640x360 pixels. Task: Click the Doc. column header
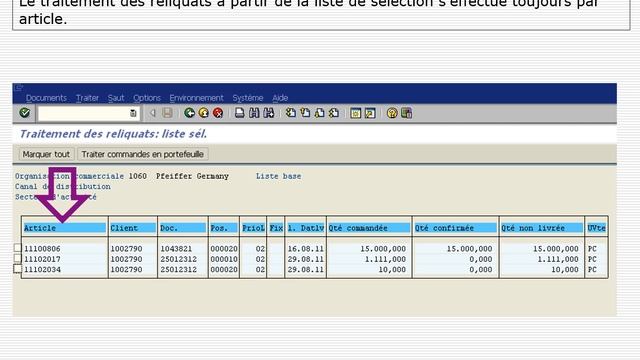click(x=183, y=228)
